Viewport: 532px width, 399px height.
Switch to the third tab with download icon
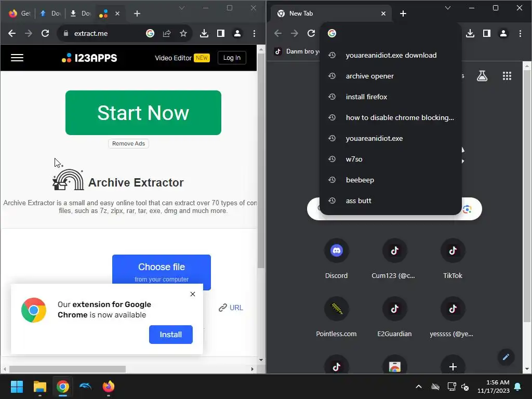pyautogui.click(x=80, y=14)
